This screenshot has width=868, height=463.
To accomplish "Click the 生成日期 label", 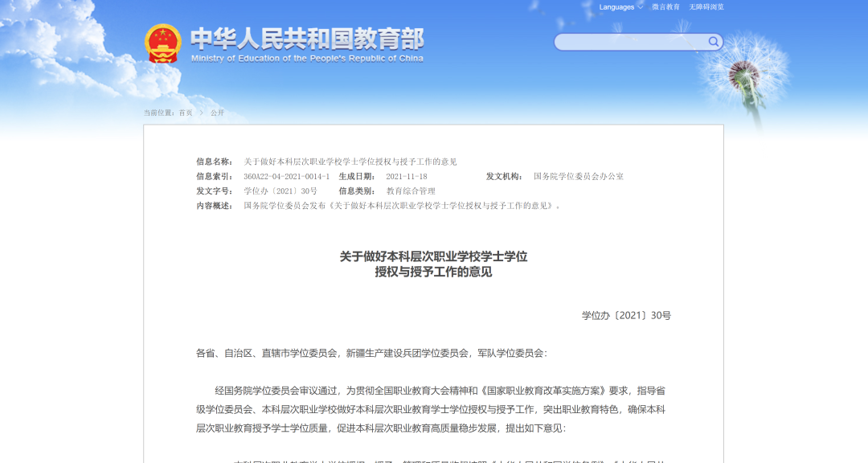I will pos(357,176).
